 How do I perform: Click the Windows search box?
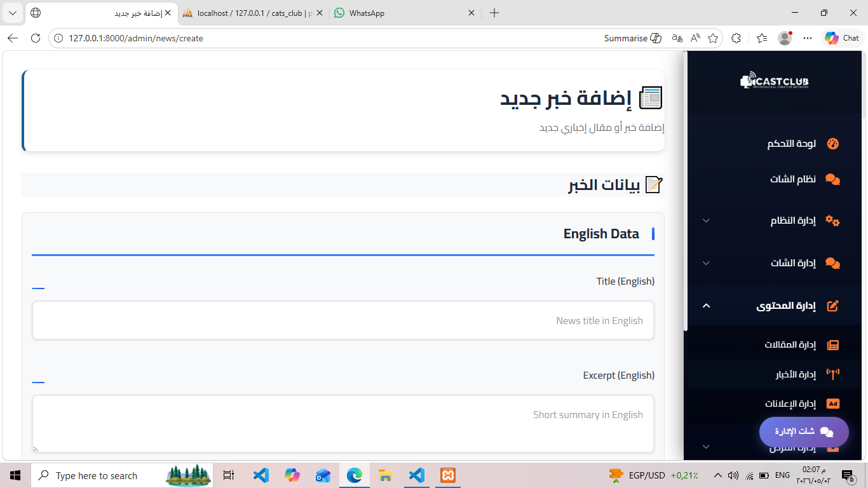(x=122, y=475)
